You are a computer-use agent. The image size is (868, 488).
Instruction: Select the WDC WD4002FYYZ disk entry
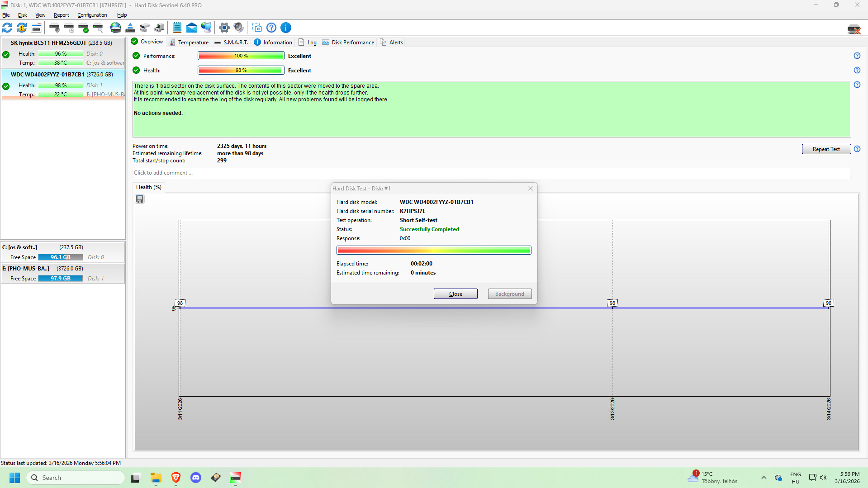click(63, 84)
